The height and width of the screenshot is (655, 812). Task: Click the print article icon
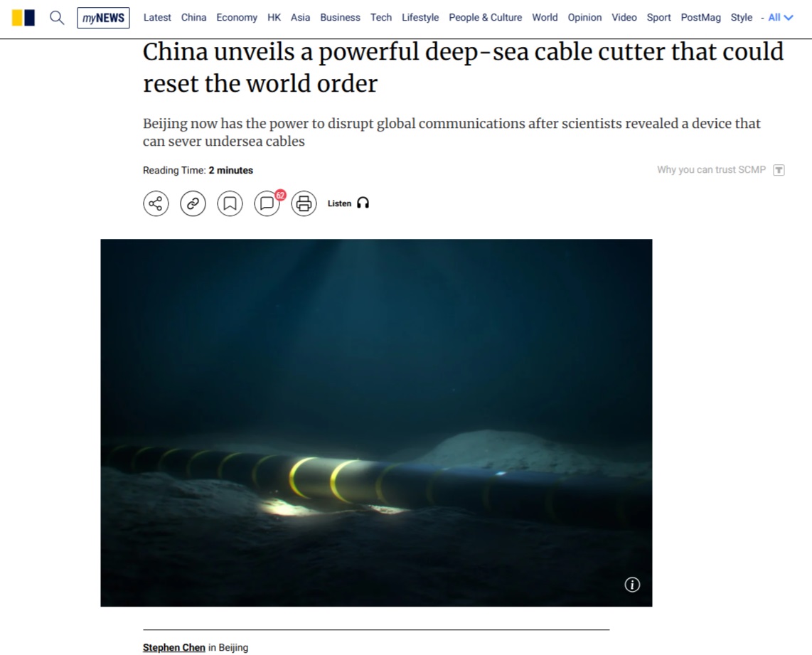(304, 203)
